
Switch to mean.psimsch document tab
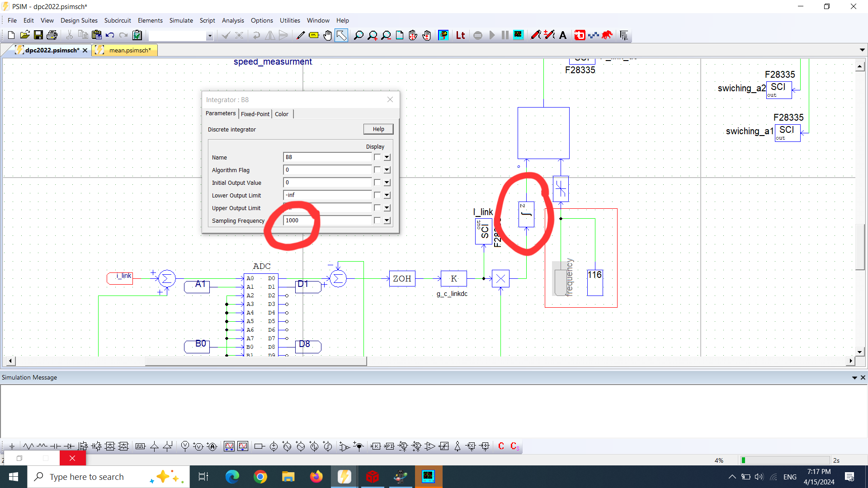tap(130, 50)
